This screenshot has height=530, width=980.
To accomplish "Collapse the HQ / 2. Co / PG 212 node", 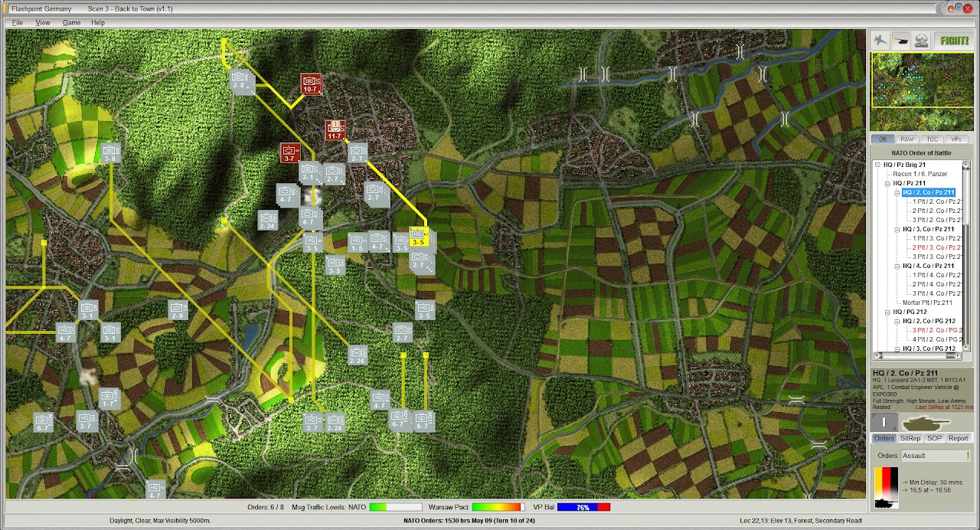I will [897, 321].
